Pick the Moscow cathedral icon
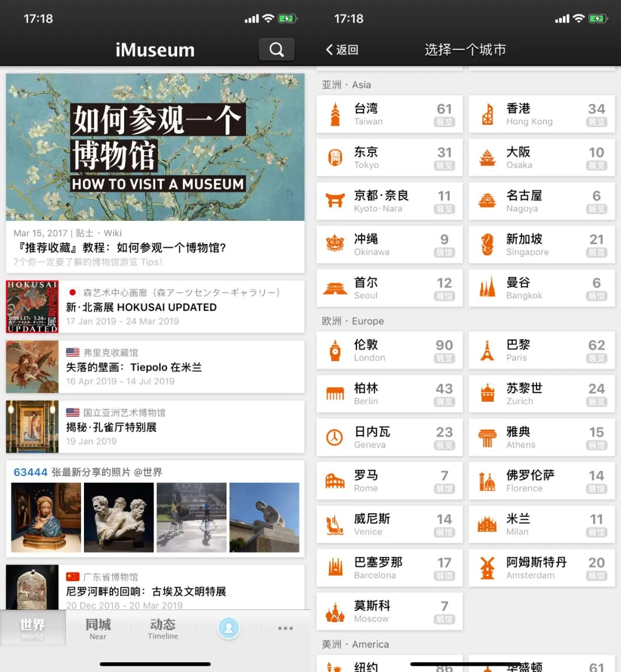Screen dimensions: 621x672 (x=335, y=612)
